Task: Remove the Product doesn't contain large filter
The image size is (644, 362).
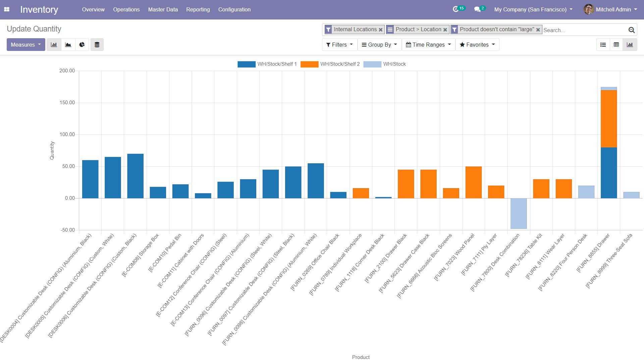Action: [537, 29]
